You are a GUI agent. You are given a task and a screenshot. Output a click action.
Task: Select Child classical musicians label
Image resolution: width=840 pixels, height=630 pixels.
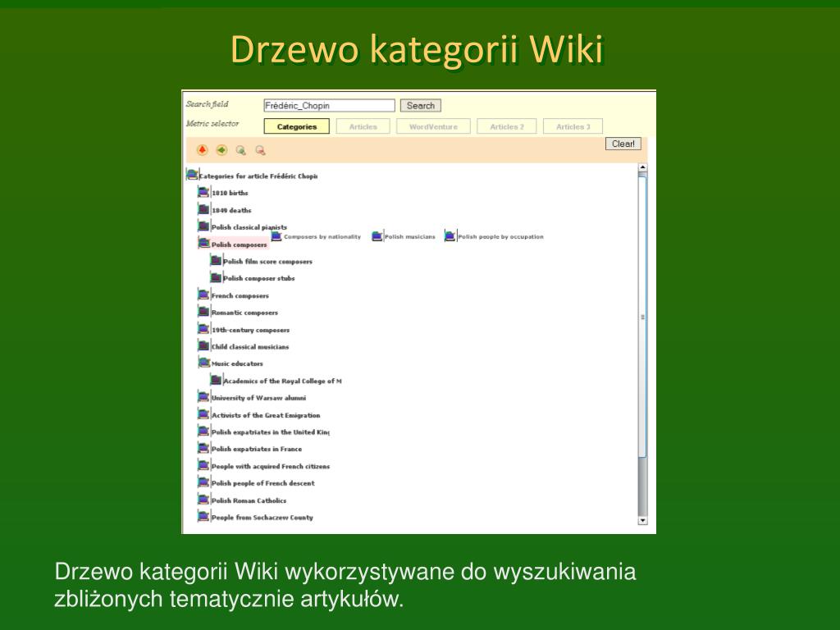tap(250, 347)
